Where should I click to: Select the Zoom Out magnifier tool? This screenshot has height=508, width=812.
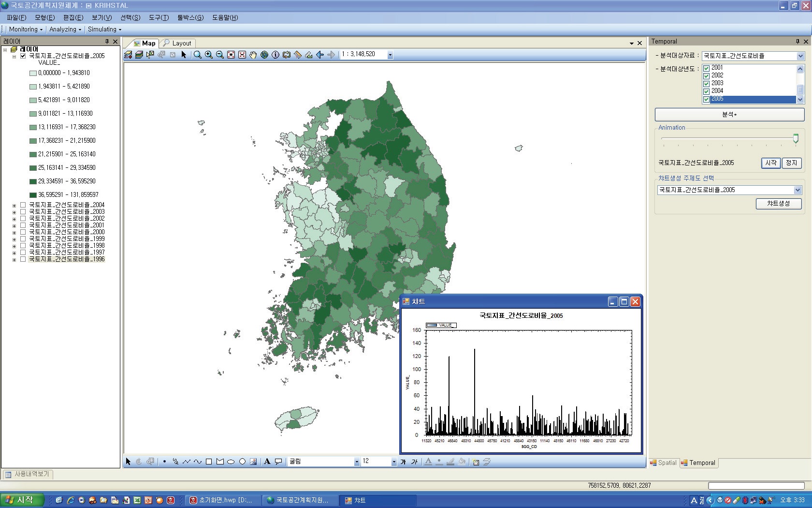pos(220,55)
